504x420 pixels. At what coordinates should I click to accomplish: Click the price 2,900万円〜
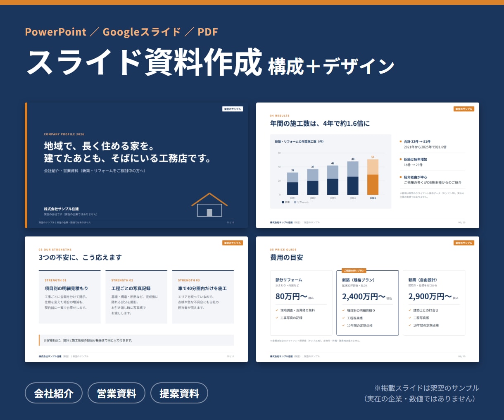pyautogui.click(x=430, y=296)
